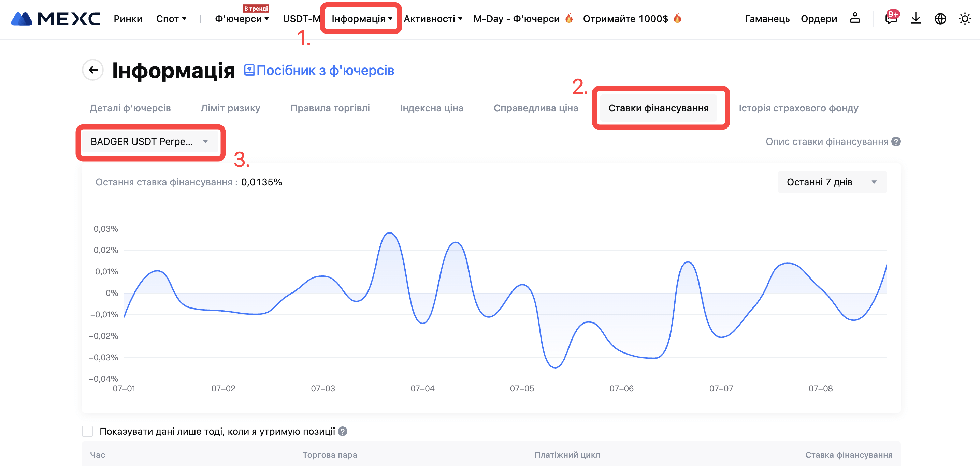Expand the 'Останні 7 днів' period dropdown
The width and height of the screenshot is (980, 466).
point(832,182)
